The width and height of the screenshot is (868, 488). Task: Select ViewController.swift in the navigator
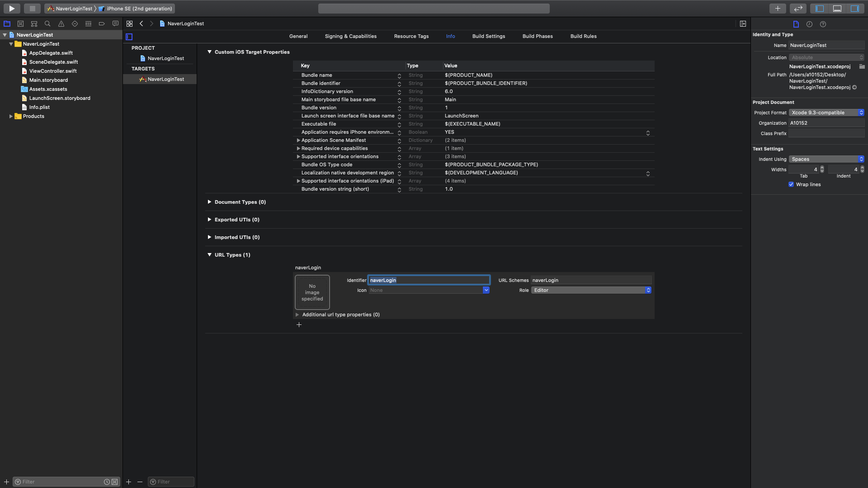[x=52, y=71]
